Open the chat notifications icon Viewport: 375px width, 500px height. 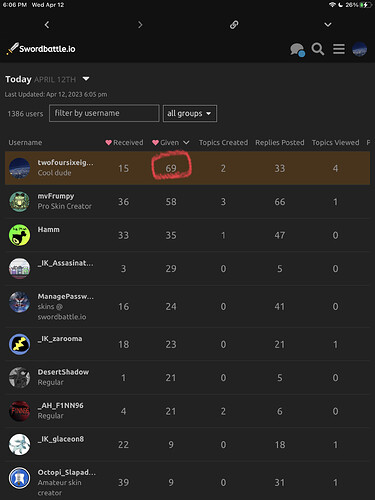297,50
